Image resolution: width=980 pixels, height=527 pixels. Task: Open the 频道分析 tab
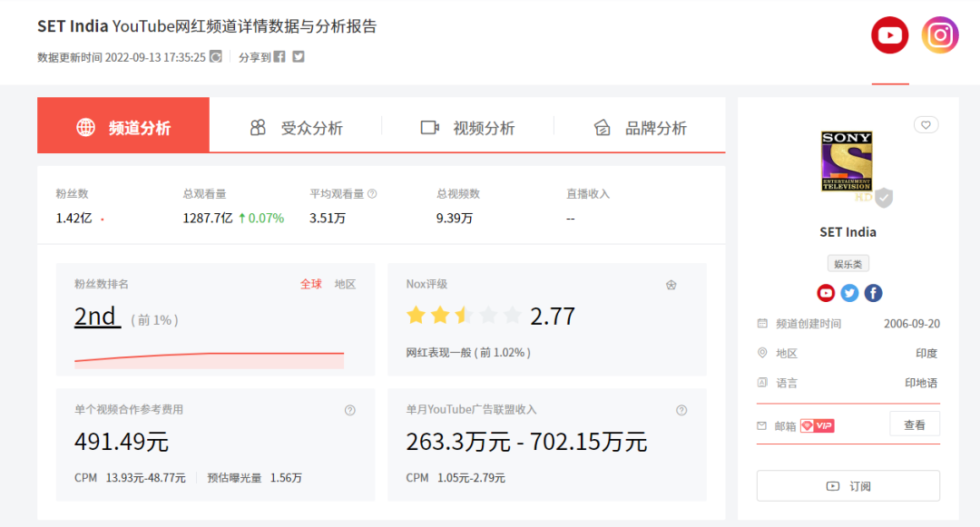tap(123, 125)
